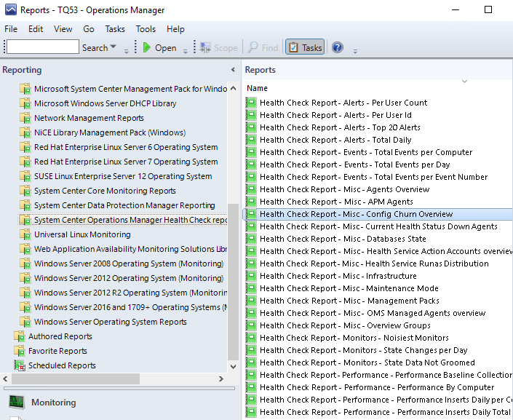Select Windows Server 2012 Operating System (Monitoring)
The image size is (513, 420).
(129, 278)
